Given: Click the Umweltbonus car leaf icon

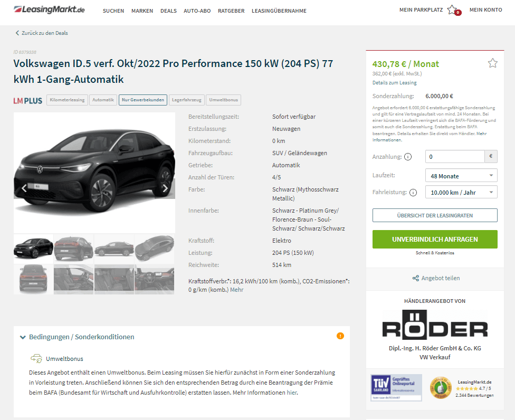Looking at the screenshot, I should (x=36, y=358).
